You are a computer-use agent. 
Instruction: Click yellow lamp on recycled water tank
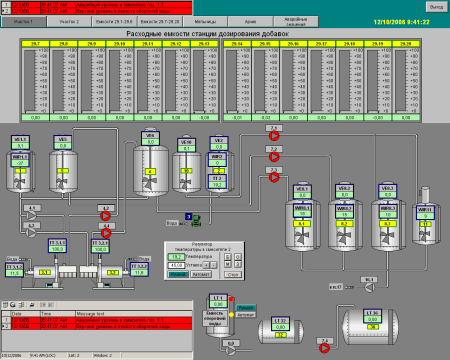(x=231, y=314)
